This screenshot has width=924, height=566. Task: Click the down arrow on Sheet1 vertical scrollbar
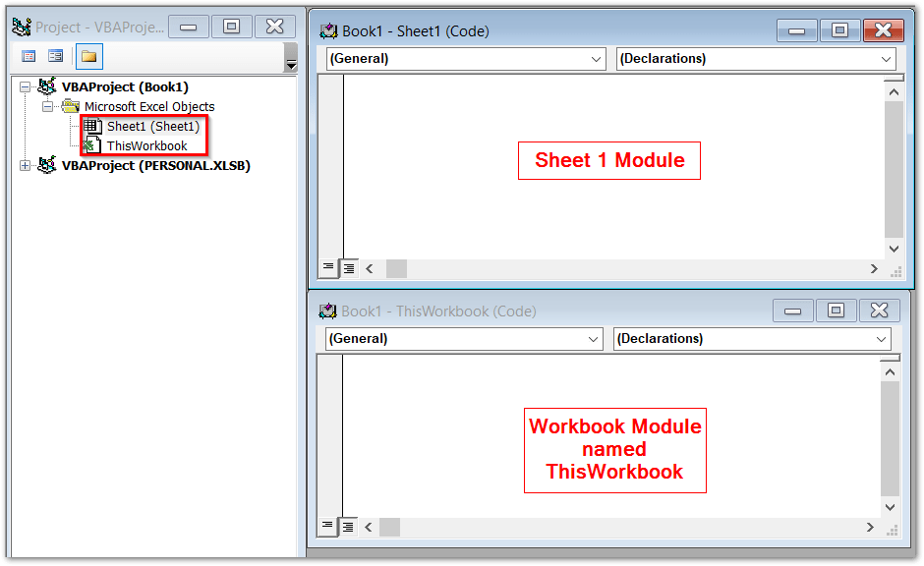894,249
